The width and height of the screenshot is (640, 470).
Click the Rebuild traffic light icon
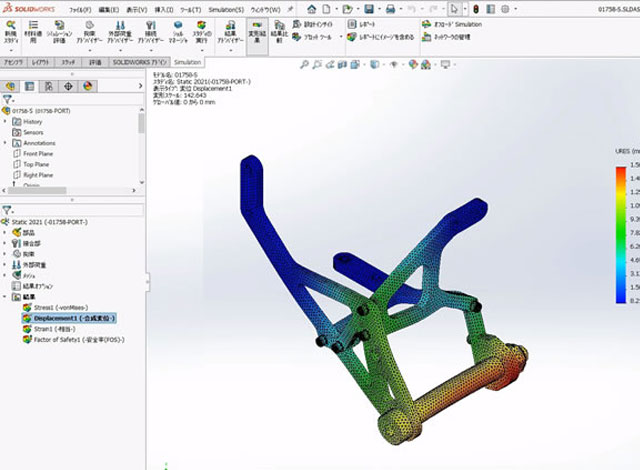(476, 9)
